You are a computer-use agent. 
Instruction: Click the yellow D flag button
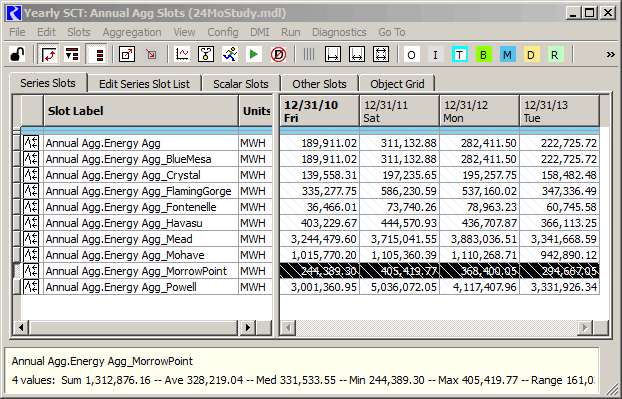coord(531,55)
